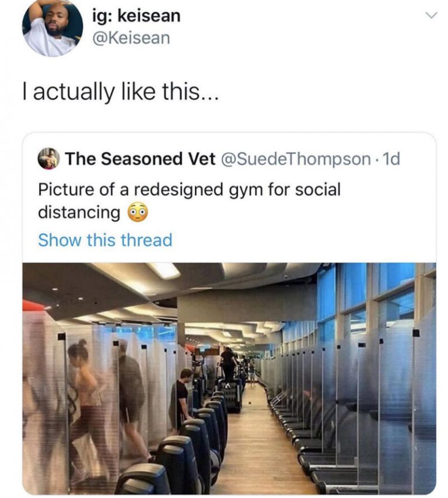Click the ceiling light in gym photo
The image size is (448, 498).
(163, 270)
